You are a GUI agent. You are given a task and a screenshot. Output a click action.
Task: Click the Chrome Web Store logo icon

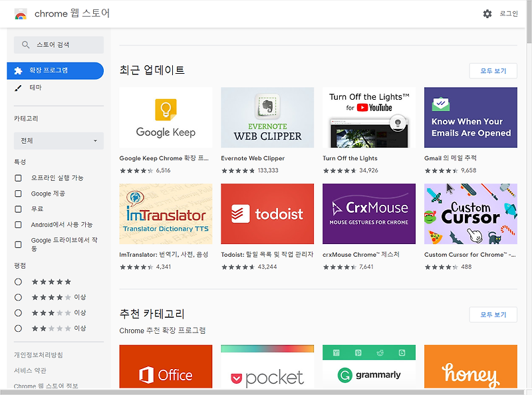click(21, 14)
